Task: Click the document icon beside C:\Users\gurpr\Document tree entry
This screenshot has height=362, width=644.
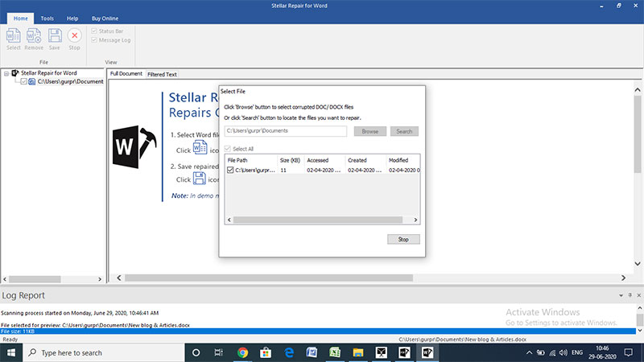Action: (31, 82)
